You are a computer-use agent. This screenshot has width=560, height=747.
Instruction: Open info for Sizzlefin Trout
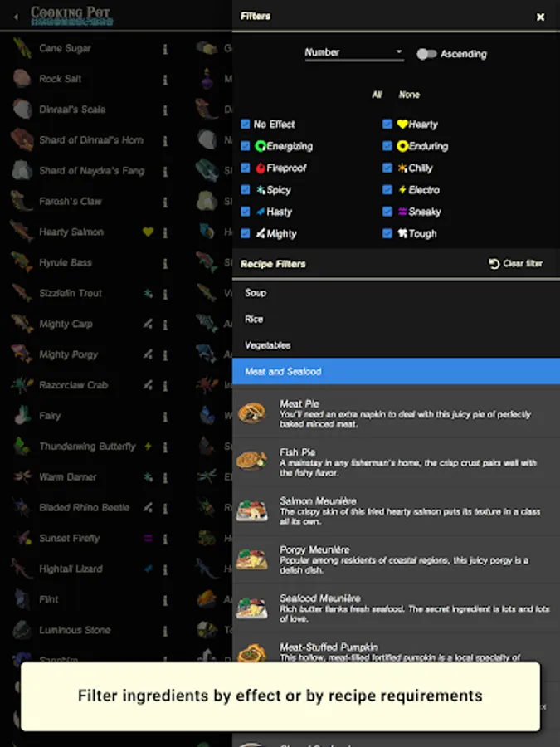click(x=165, y=294)
